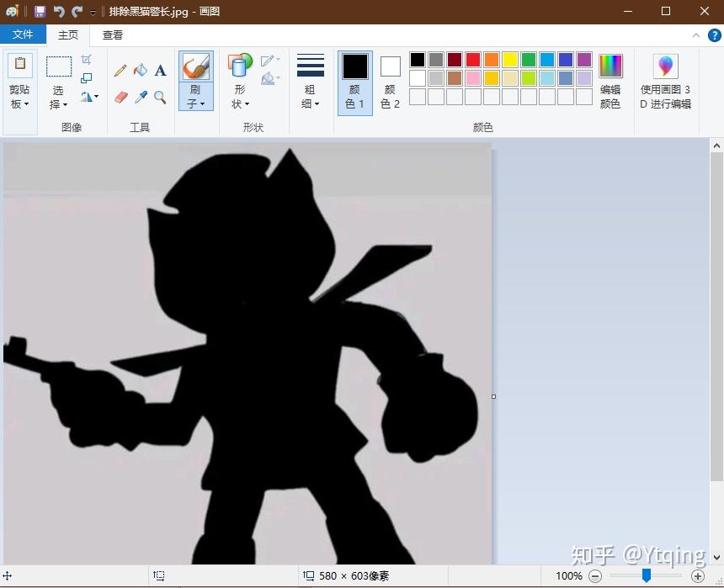
Task: Click the Save icon in title bar
Action: [x=40, y=12]
